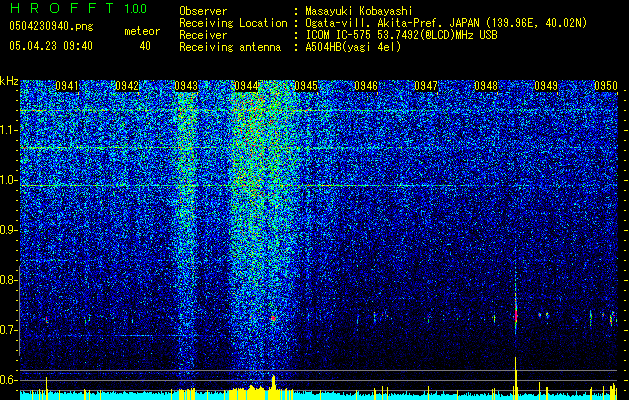The height and width of the screenshot is (400, 629).
Task: Click the 0947 time marker
Action: click(426, 86)
